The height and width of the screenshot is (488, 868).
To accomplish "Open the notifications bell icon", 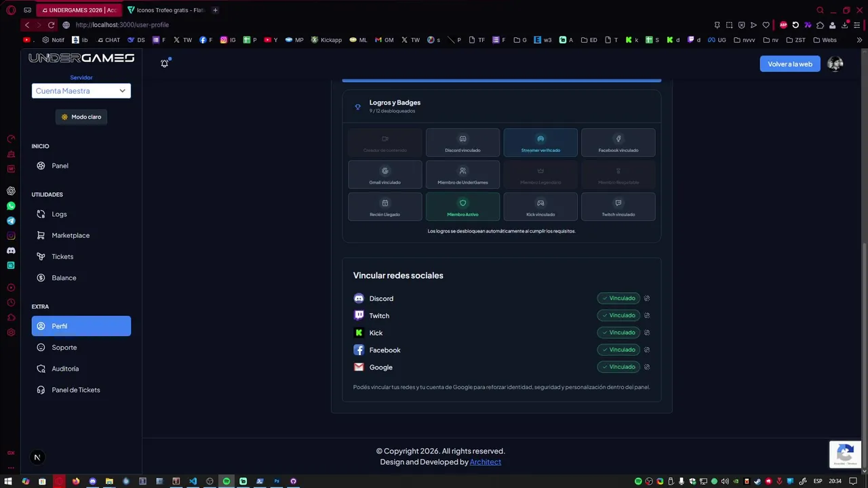I will [164, 63].
